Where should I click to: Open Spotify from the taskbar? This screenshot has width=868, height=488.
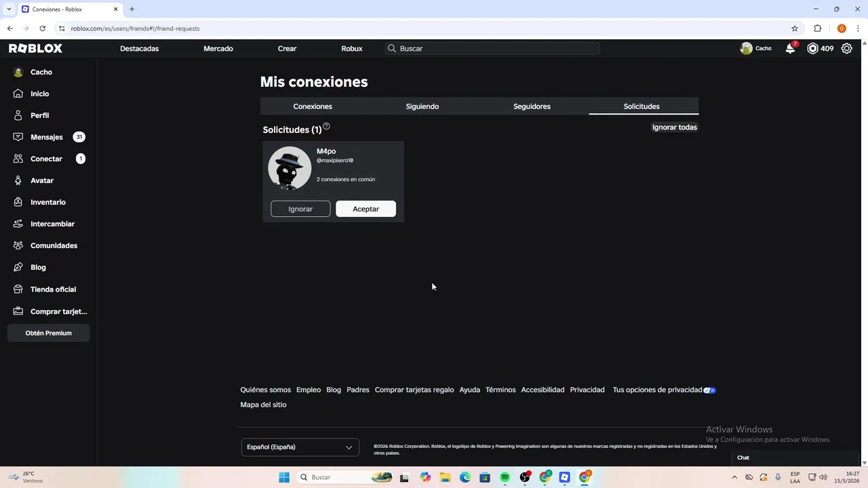(x=505, y=477)
